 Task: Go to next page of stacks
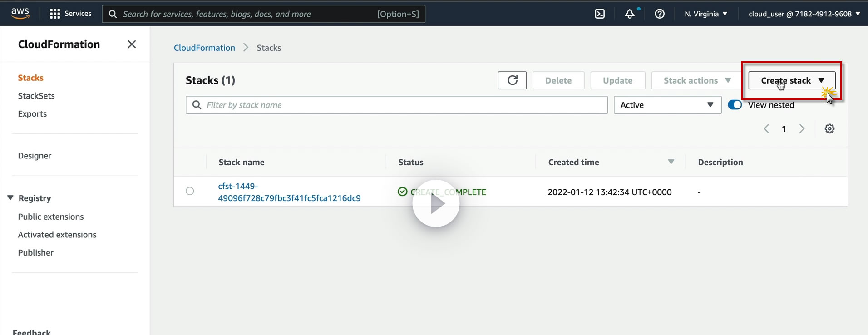click(802, 129)
